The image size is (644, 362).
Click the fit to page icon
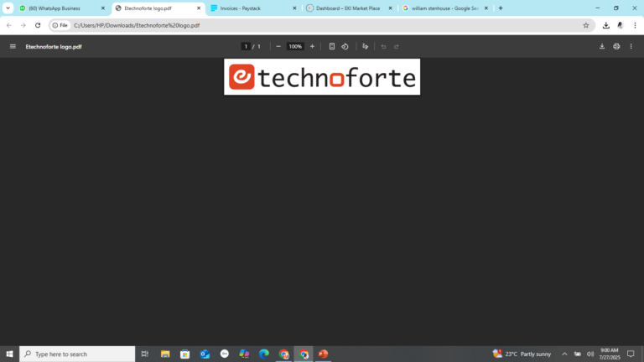tap(332, 46)
